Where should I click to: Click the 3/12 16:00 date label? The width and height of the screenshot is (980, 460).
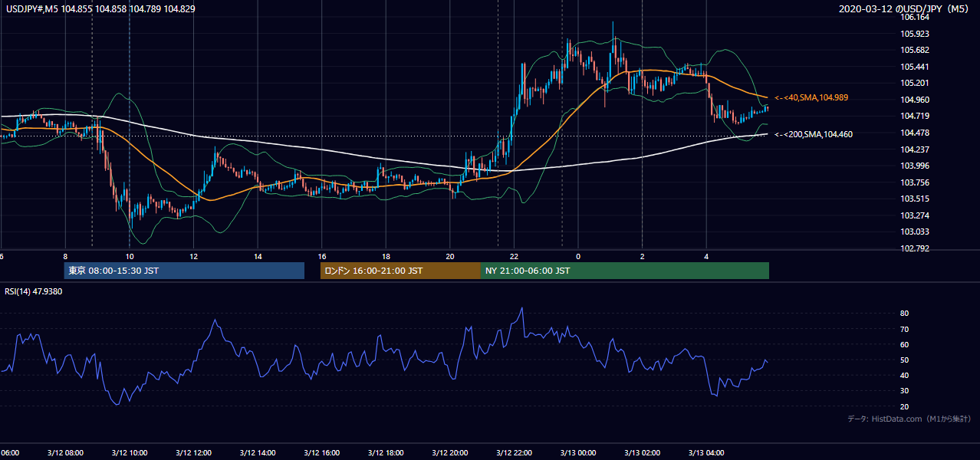(x=321, y=452)
